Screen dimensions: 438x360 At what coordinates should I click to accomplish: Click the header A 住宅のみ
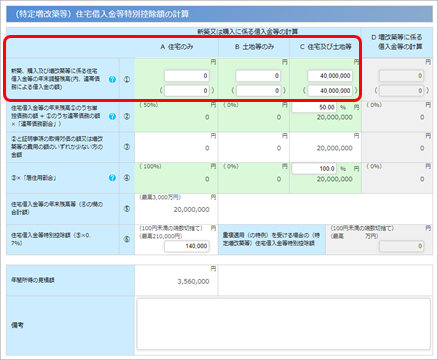pyautogui.click(x=176, y=47)
